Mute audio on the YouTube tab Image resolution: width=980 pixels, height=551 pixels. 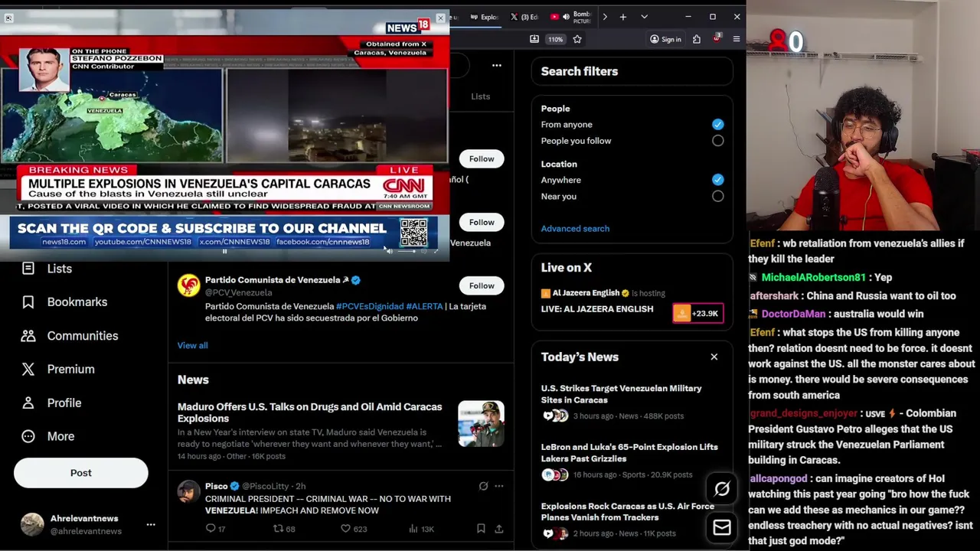(566, 17)
